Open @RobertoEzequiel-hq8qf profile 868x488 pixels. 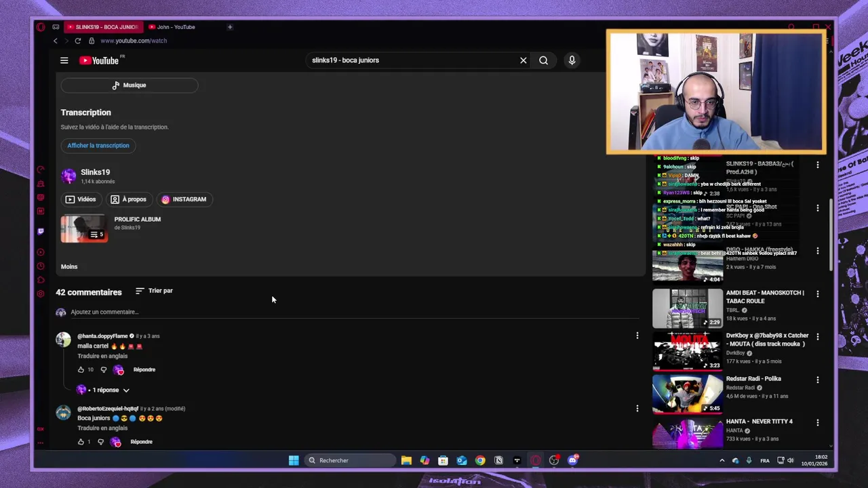pyautogui.click(x=108, y=409)
